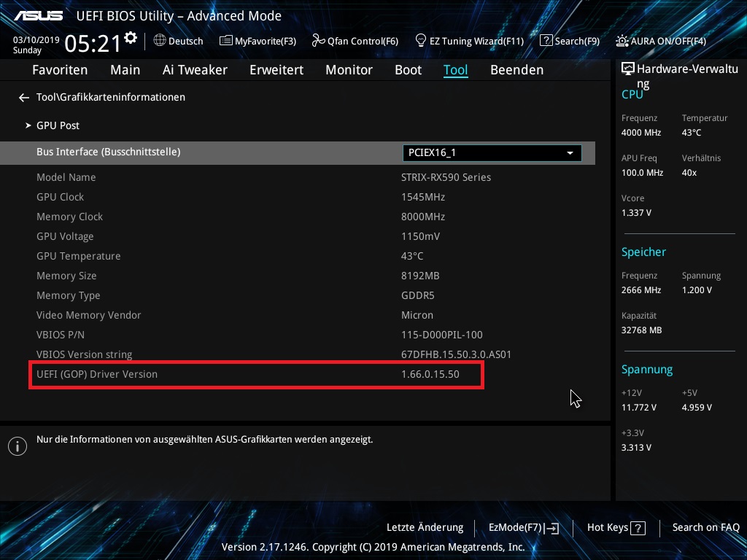Click the 1545MHz value
The width and height of the screenshot is (747, 560).
click(423, 197)
